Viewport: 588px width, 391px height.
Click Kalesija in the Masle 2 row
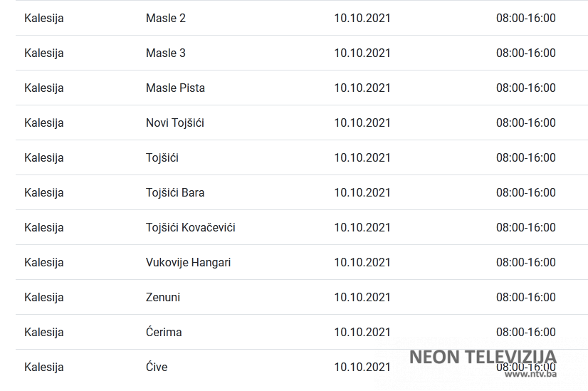(44, 18)
